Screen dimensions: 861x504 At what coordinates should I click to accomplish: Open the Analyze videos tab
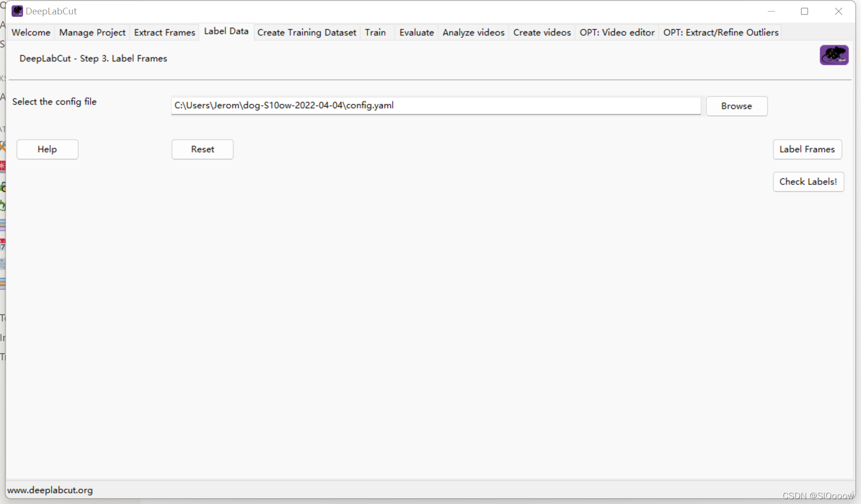point(474,32)
